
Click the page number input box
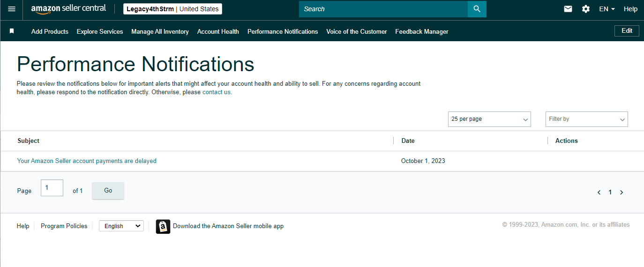coord(52,188)
